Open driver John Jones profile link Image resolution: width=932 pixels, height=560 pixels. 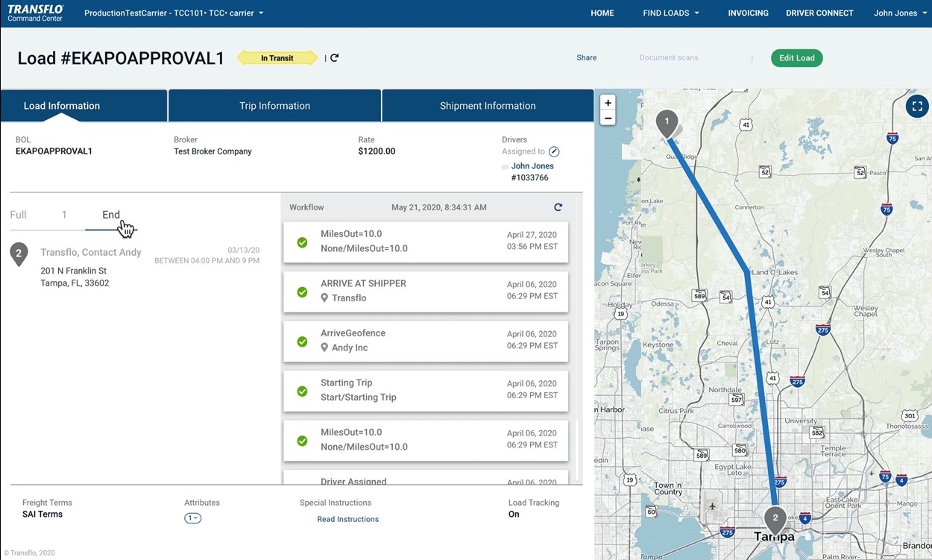532,166
